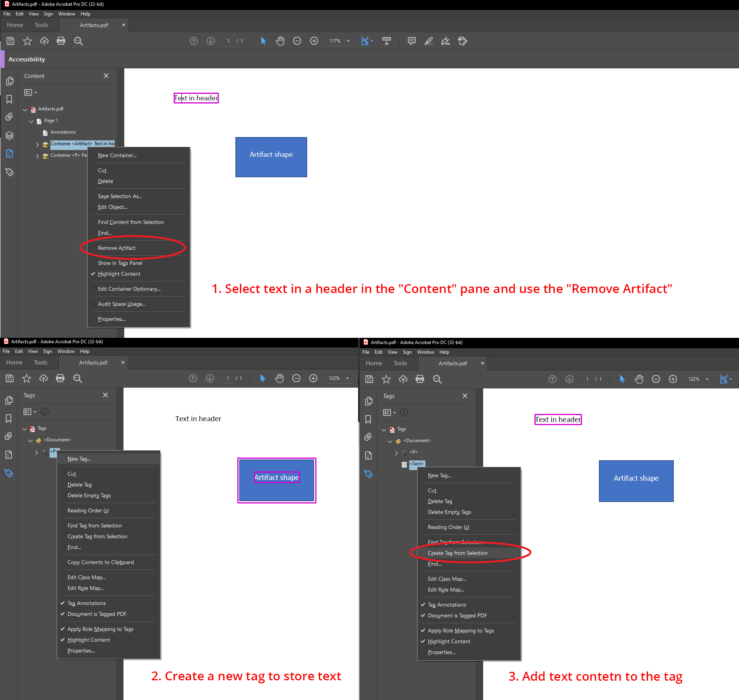Click the star bookmark icon in the top window toolbar

coord(27,41)
